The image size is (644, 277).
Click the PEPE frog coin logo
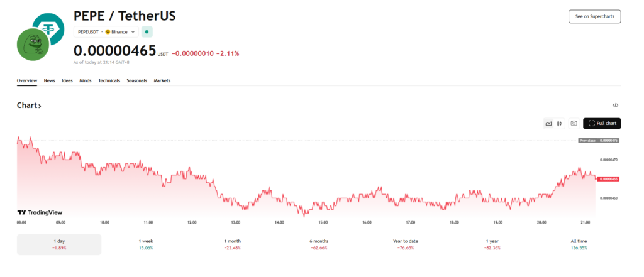[33, 45]
